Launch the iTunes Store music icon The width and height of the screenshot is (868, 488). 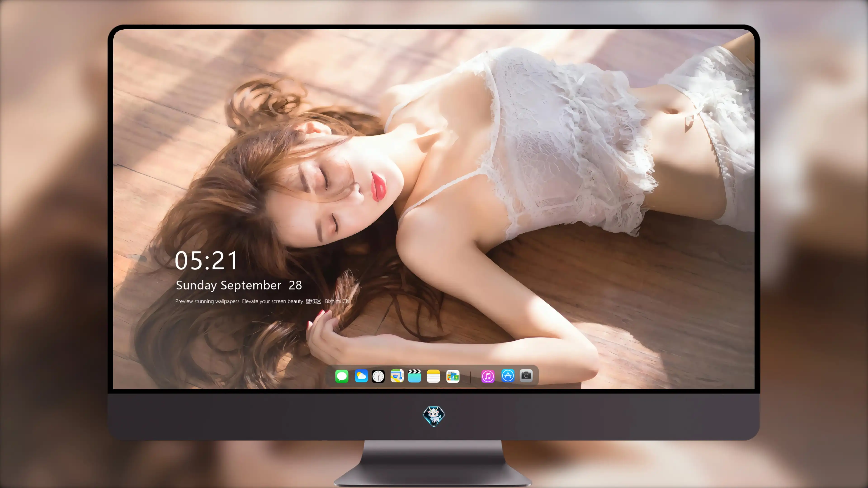(488, 376)
